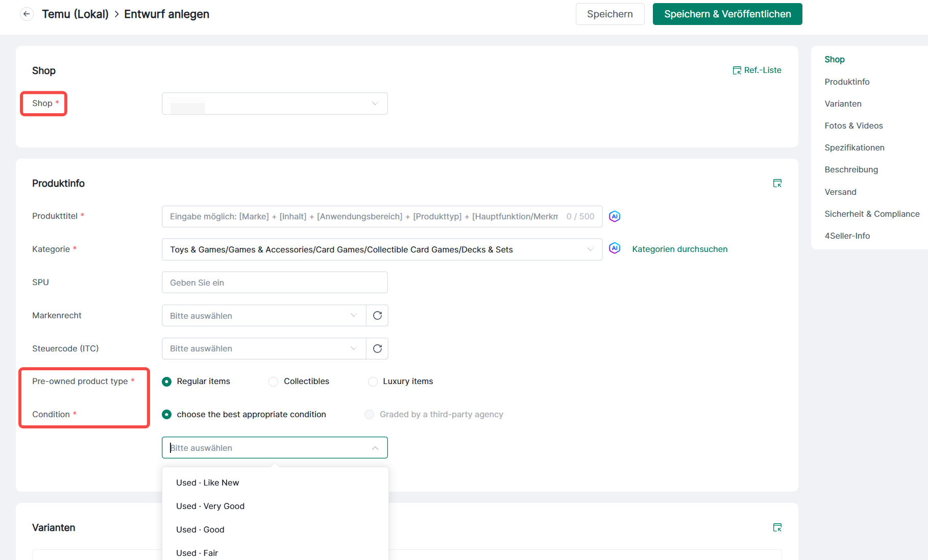Click the back arrow next to Temu (Lokal)
This screenshot has width=928, height=560.
(27, 14)
